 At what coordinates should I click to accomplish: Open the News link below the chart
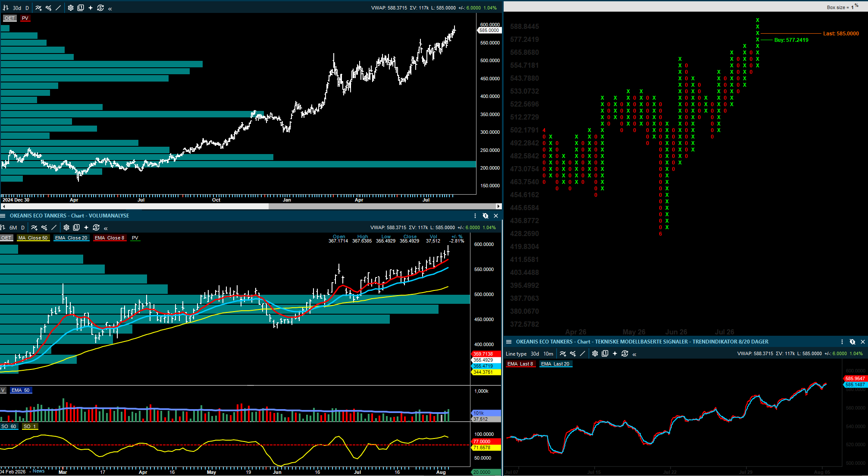38,471
